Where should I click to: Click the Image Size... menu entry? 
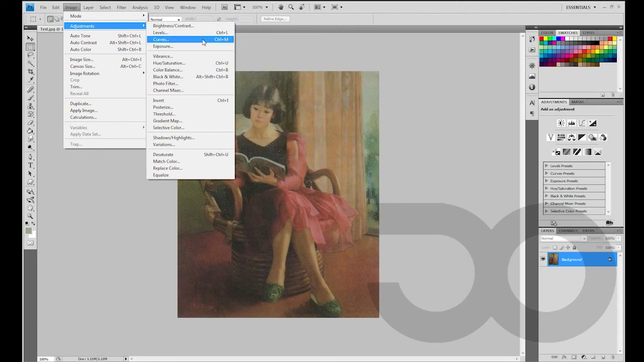coord(105,59)
